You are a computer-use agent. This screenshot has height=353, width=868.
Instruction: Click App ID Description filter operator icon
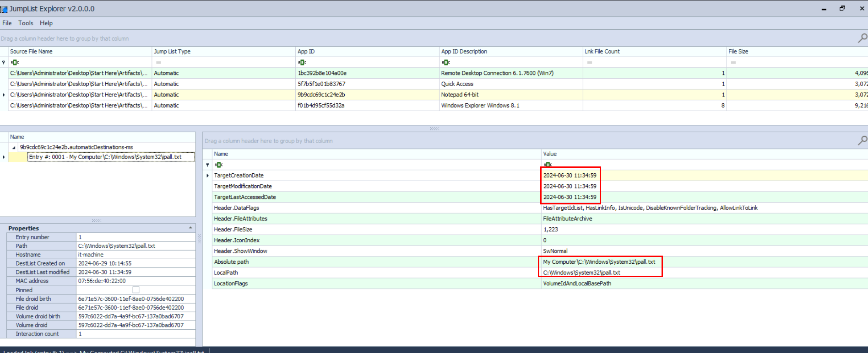point(446,62)
